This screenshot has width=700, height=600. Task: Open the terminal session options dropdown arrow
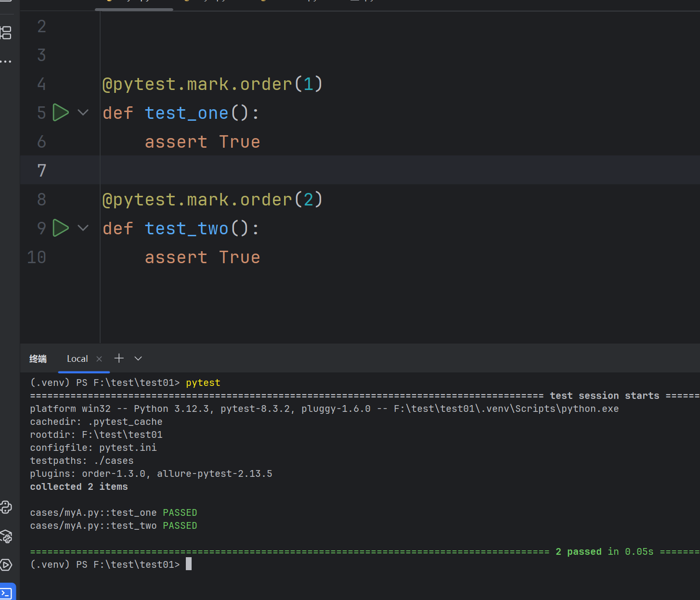click(x=138, y=358)
